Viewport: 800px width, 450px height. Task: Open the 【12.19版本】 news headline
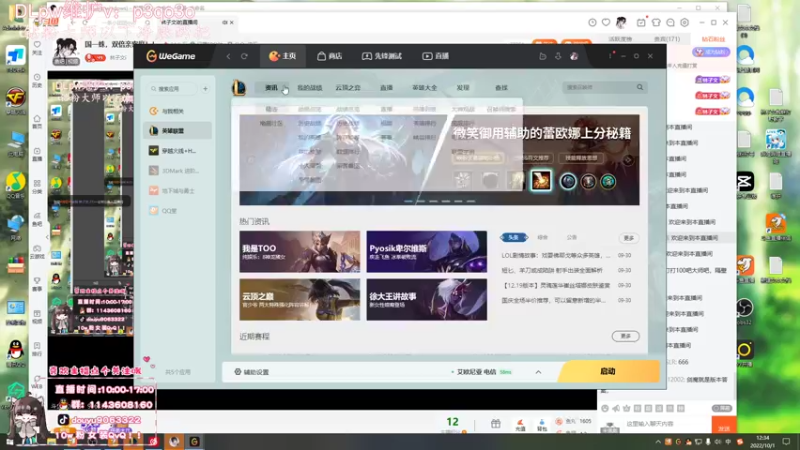click(x=556, y=285)
